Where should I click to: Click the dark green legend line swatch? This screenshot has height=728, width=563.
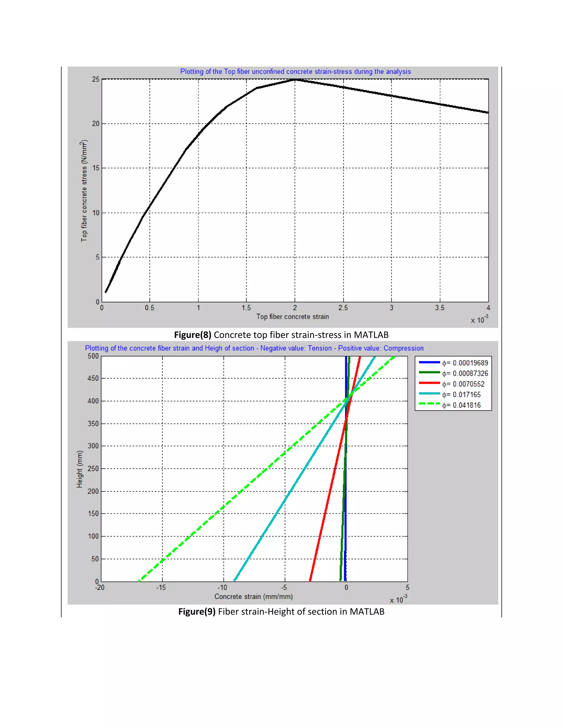click(430, 373)
